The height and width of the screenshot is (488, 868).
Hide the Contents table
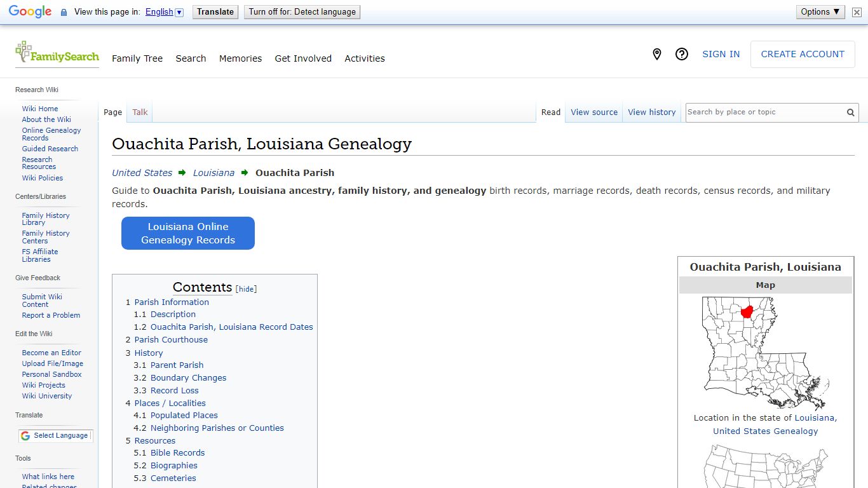coord(247,289)
